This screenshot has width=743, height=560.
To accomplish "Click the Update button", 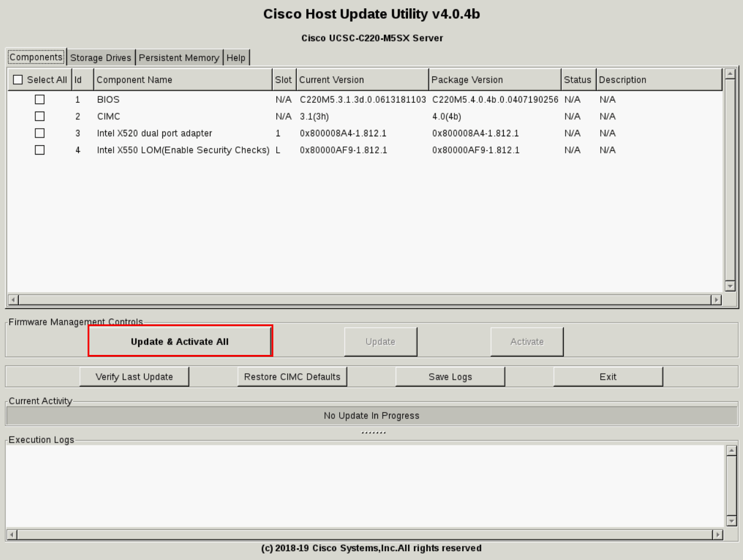I will pos(380,341).
